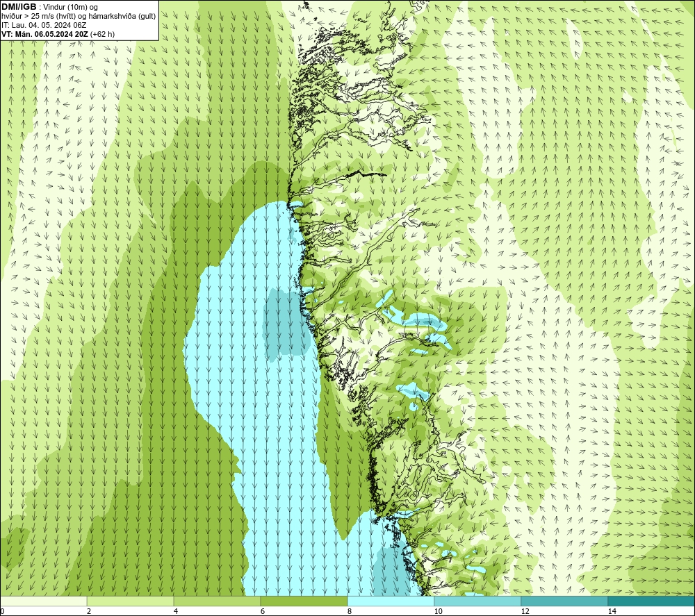Click the 10–12 teal scale segment
Image resolution: width=695 pixels, height=616 pixels.
click(478, 601)
